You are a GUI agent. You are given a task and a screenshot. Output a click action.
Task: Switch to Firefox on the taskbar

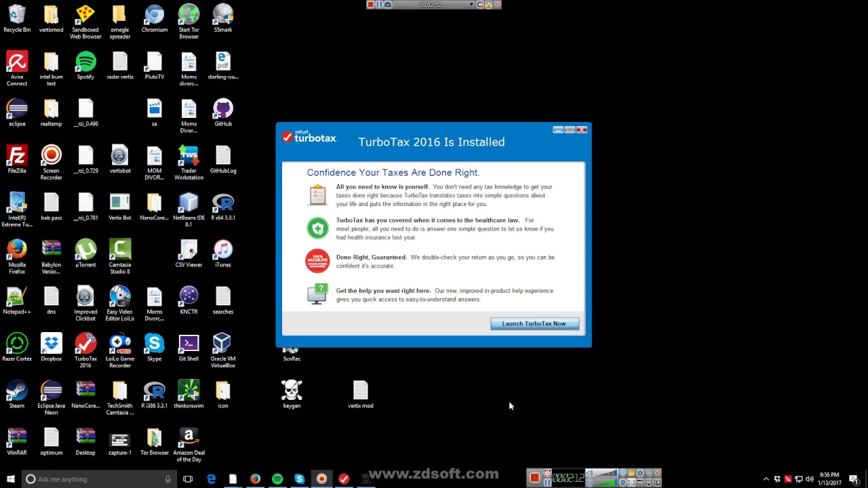coord(255,479)
